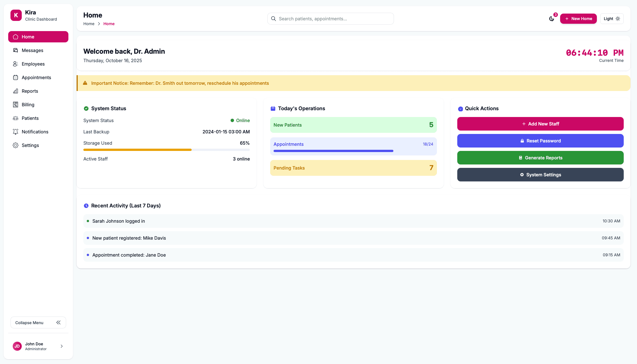Click the JD user avatar
This screenshot has height=364, width=637.
(x=17, y=346)
